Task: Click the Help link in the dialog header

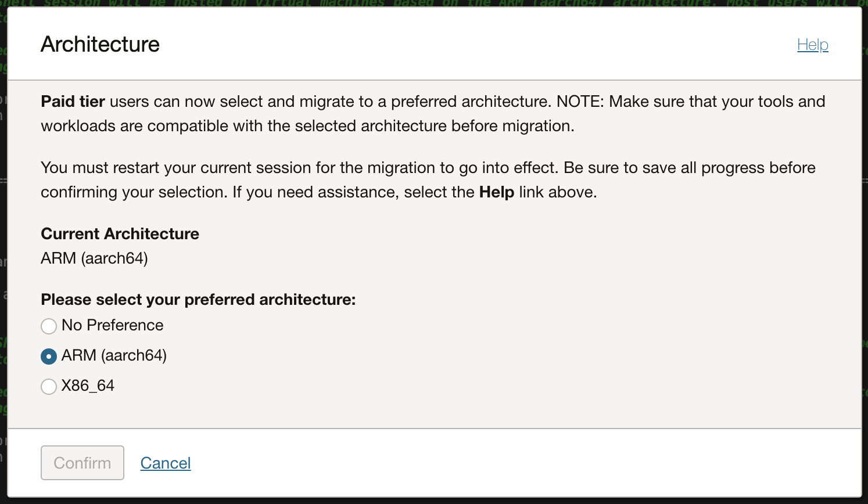Action: pyautogui.click(x=812, y=44)
